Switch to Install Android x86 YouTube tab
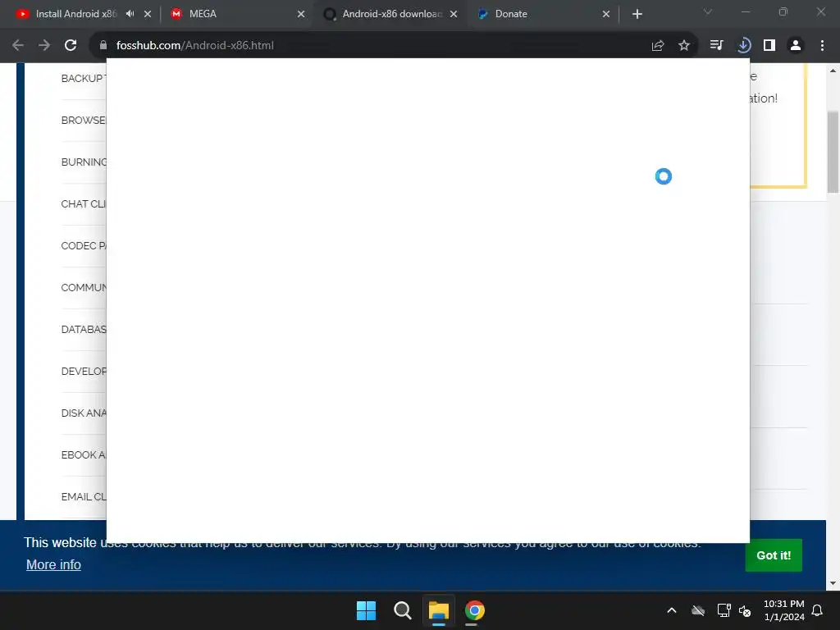Screen dimensions: 840x630 click(75, 14)
